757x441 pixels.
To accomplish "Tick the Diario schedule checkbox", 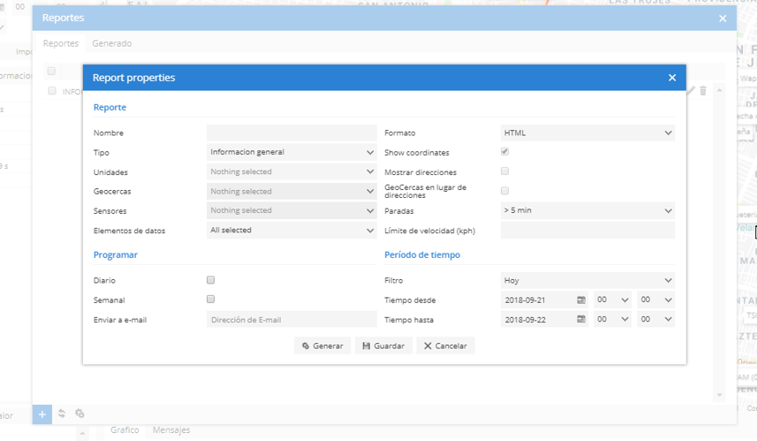I will [211, 280].
